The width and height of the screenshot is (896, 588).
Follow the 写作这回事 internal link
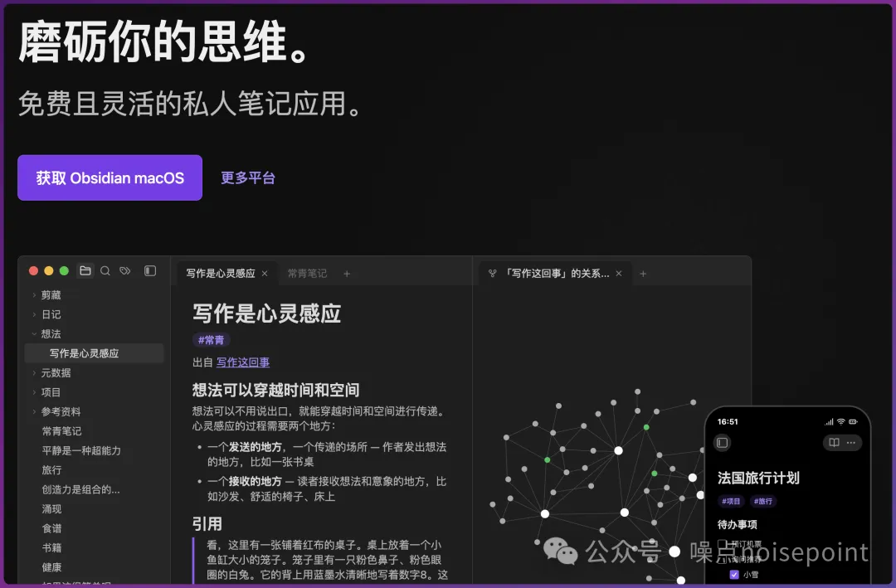(243, 362)
